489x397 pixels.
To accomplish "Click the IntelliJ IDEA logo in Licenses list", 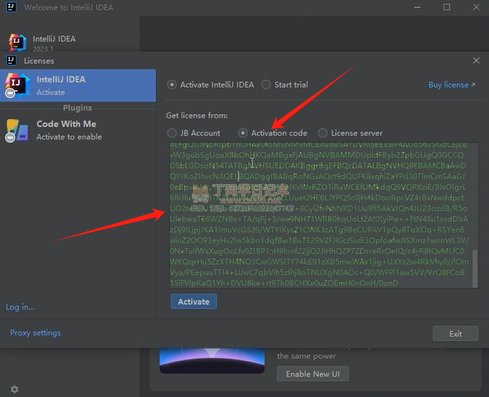I will coord(15,85).
